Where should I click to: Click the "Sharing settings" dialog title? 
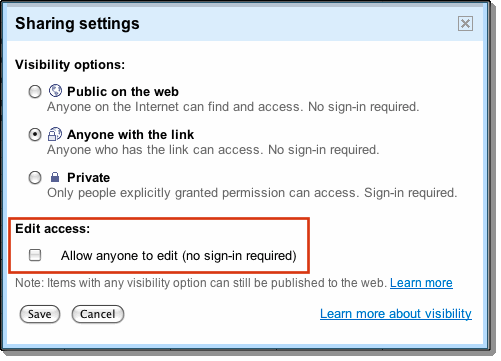pos(77,24)
